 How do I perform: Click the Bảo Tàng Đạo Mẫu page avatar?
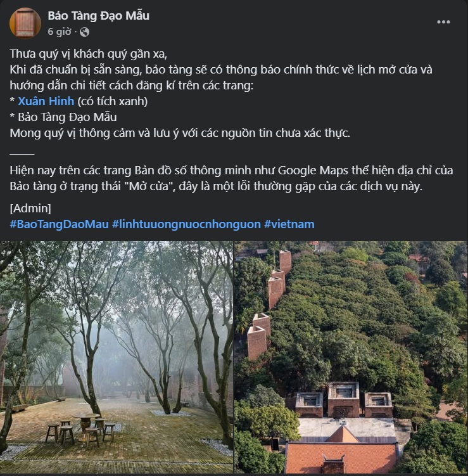[x=25, y=23]
